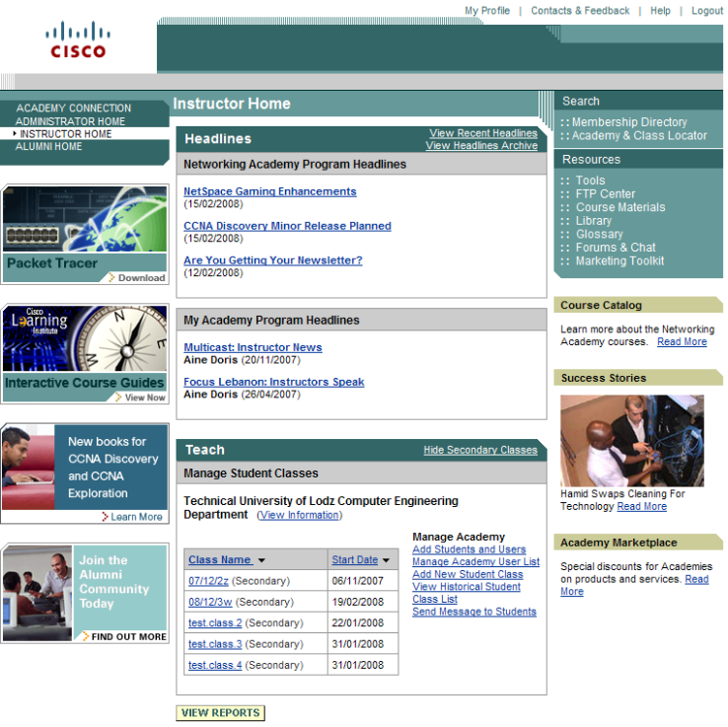This screenshot has width=728, height=727.
Task: Click View Information for the department
Action: click(x=300, y=515)
